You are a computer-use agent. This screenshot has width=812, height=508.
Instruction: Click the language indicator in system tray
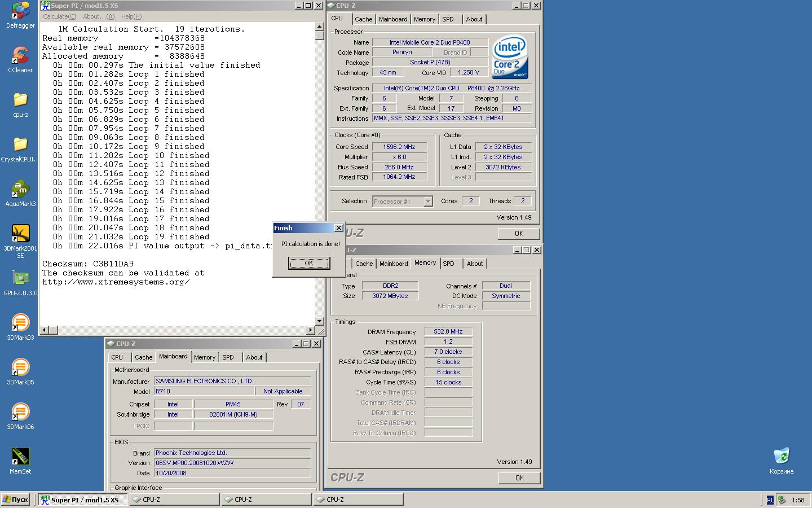[x=770, y=500]
